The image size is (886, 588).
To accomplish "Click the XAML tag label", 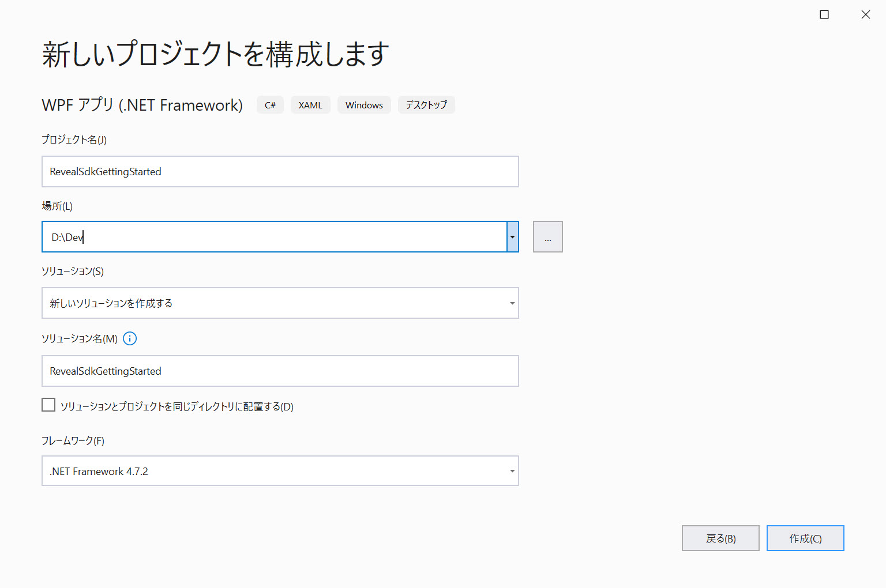I will pos(310,105).
